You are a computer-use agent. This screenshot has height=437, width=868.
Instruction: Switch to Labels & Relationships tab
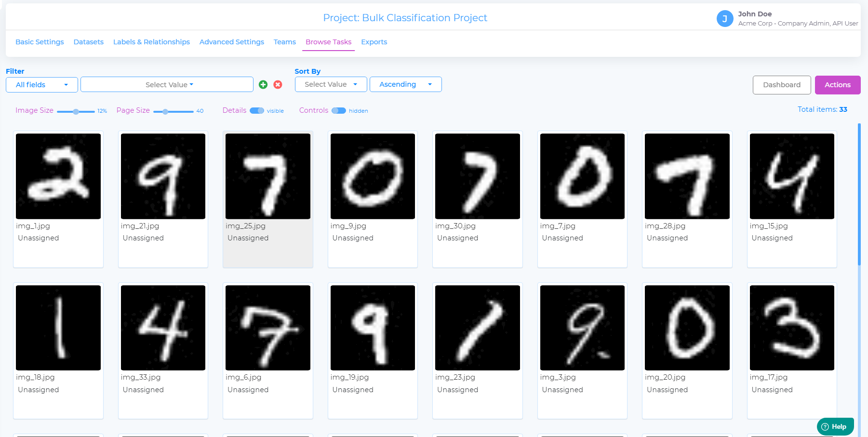coord(151,42)
